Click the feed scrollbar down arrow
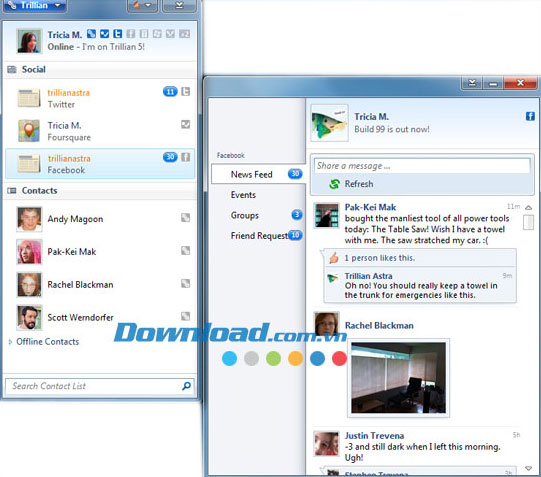This screenshot has width=541, height=477. pos(528,468)
